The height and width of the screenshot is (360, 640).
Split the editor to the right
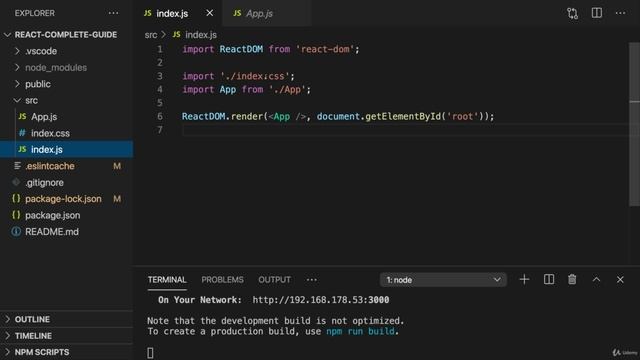597,13
